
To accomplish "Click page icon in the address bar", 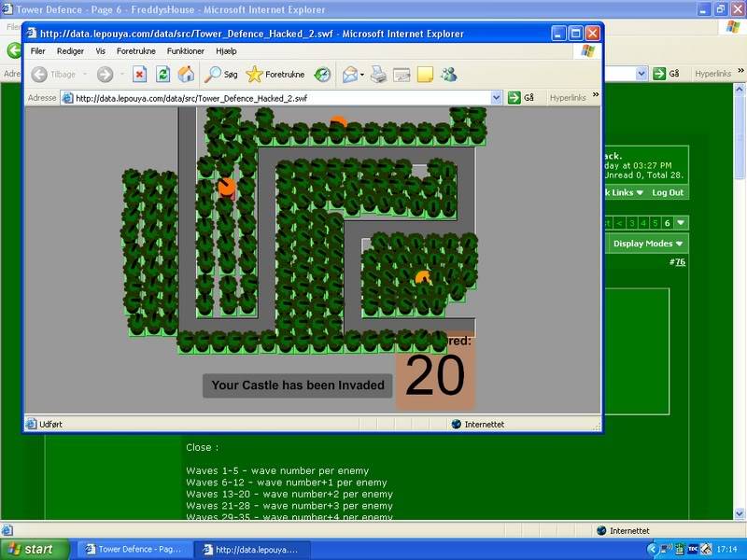I will click(x=67, y=98).
